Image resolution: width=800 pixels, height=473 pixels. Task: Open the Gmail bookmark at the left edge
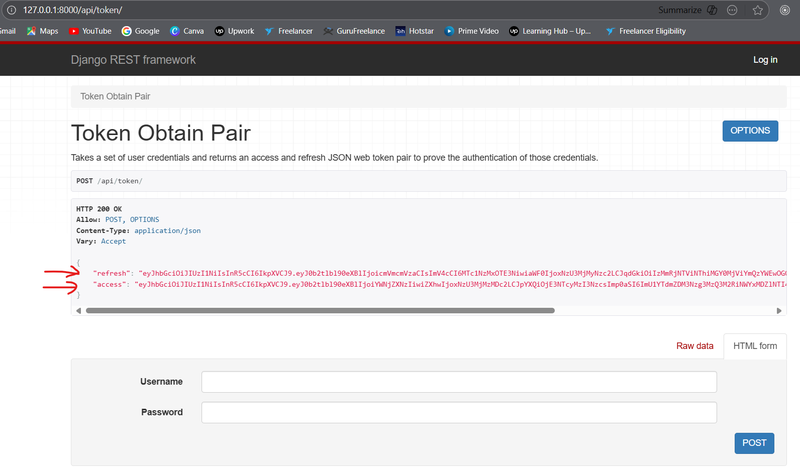coord(8,31)
